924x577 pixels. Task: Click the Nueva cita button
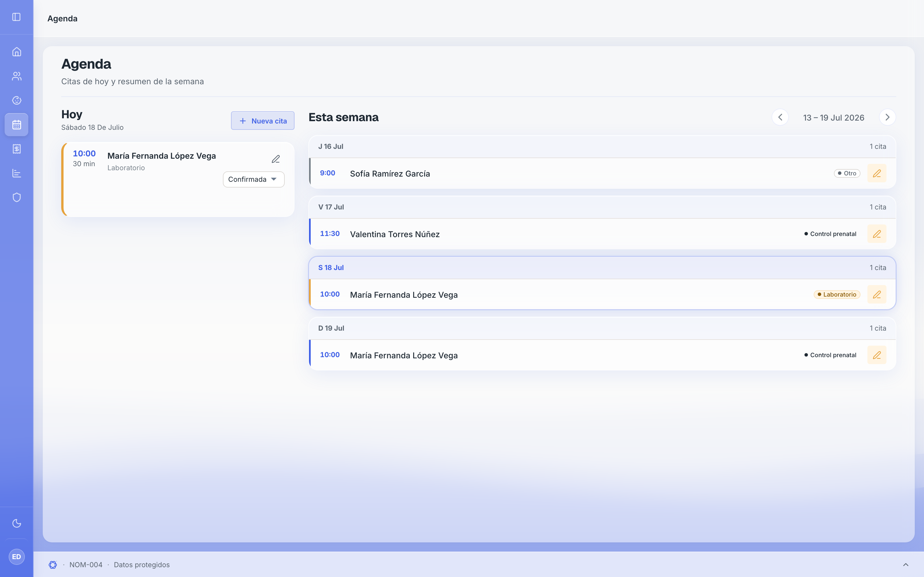(x=263, y=121)
